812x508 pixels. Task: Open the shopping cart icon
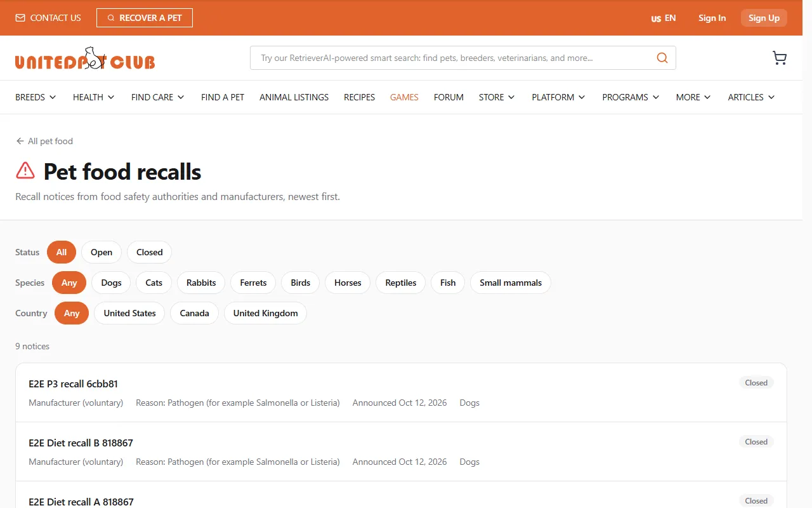pos(780,58)
